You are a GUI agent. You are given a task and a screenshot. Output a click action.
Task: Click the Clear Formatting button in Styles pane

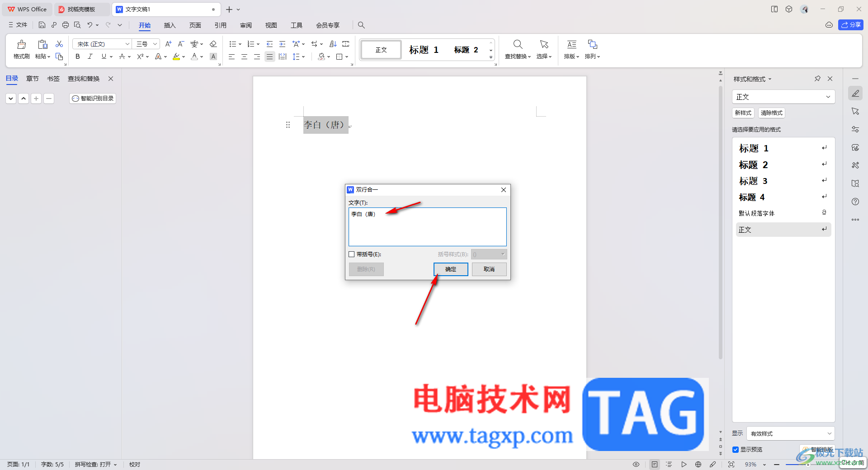pyautogui.click(x=772, y=113)
